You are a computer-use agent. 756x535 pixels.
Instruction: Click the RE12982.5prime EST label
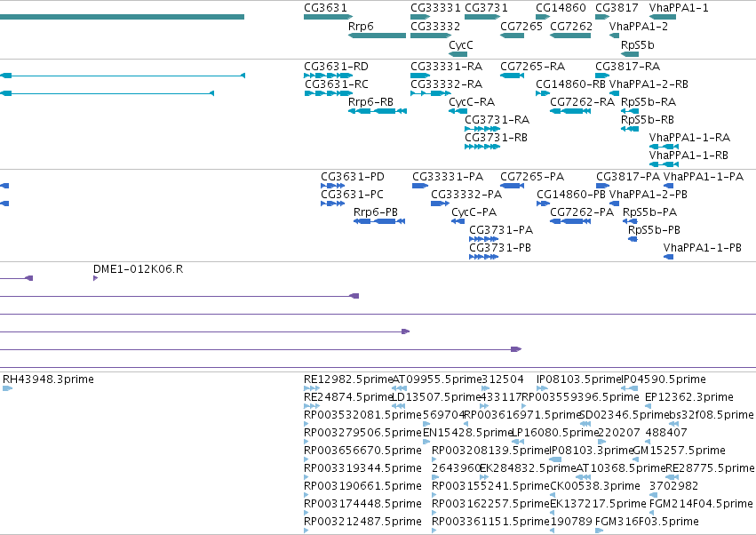[x=348, y=379]
